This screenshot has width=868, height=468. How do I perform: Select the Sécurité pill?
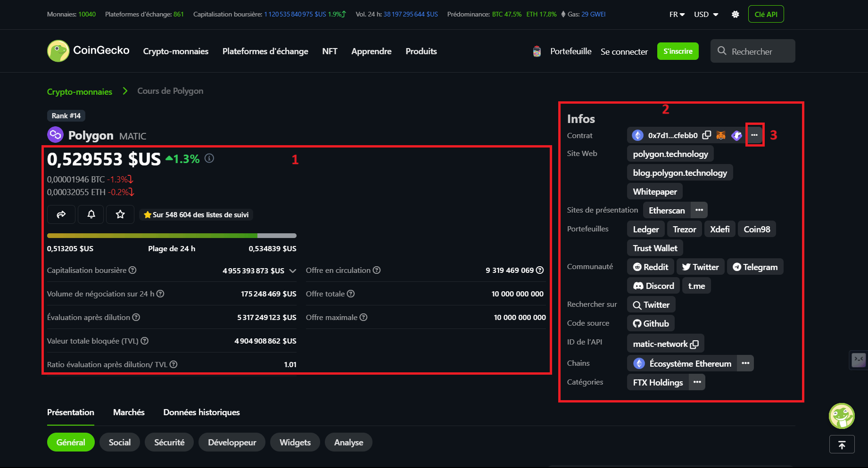[169, 442]
